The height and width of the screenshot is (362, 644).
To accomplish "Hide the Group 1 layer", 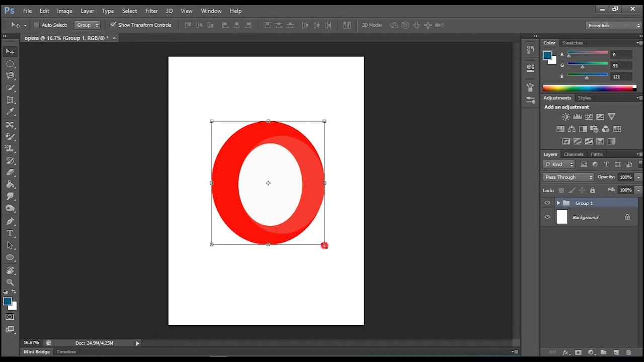I will coord(547,203).
